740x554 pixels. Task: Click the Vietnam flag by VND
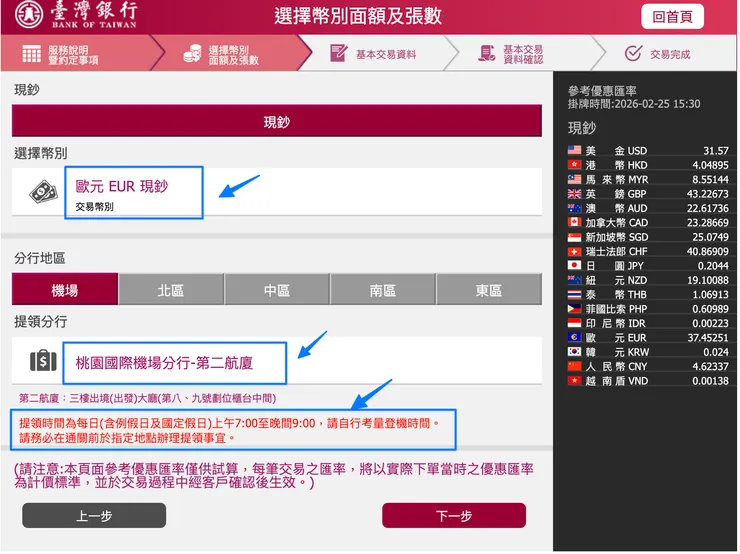point(574,381)
